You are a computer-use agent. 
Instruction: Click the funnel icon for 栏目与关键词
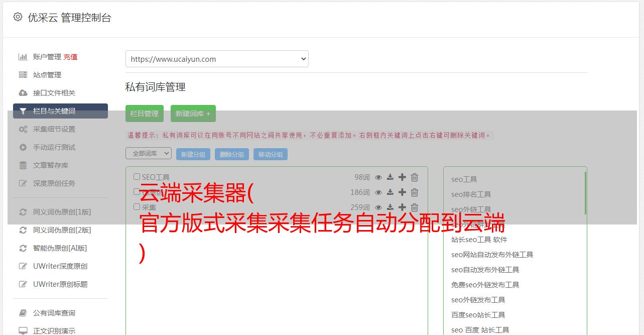(x=23, y=111)
